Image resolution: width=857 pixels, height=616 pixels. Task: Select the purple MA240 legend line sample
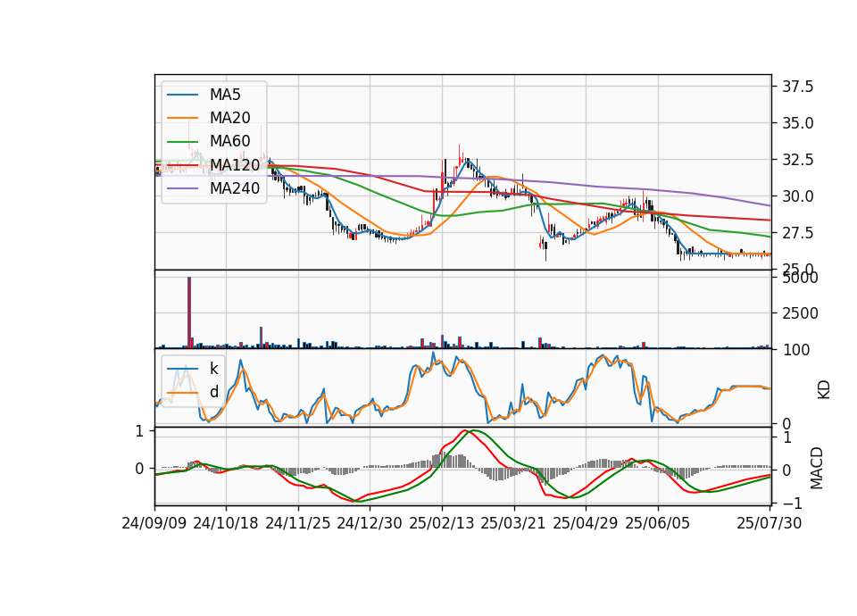pos(182,188)
